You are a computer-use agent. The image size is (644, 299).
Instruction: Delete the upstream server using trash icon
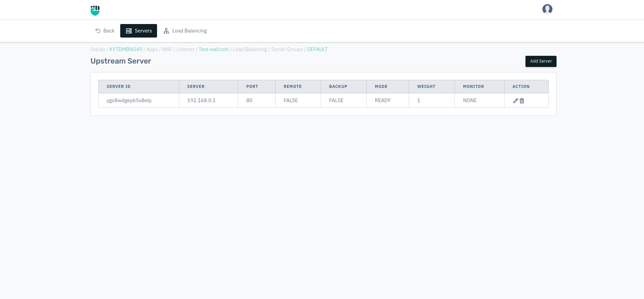tap(522, 101)
